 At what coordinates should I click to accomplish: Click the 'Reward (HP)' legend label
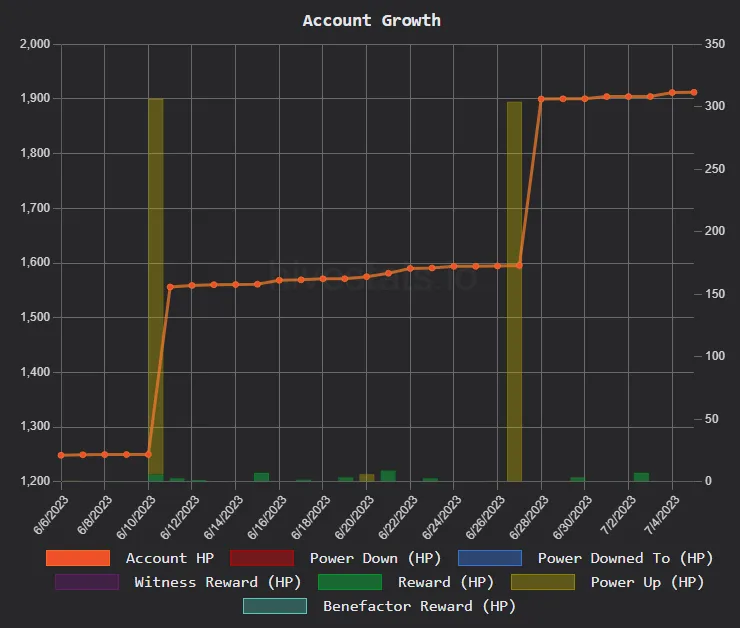pyautogui.click(x=446, y=582)
